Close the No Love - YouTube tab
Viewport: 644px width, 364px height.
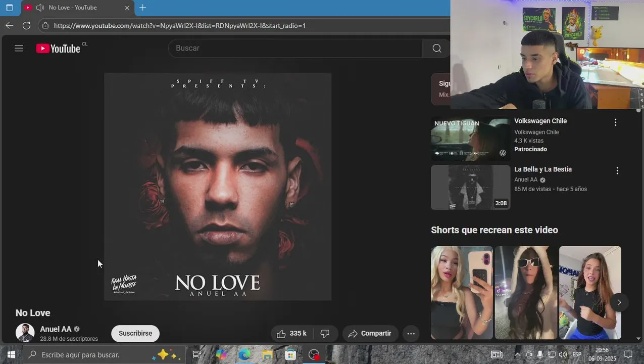tap(127, 8)
